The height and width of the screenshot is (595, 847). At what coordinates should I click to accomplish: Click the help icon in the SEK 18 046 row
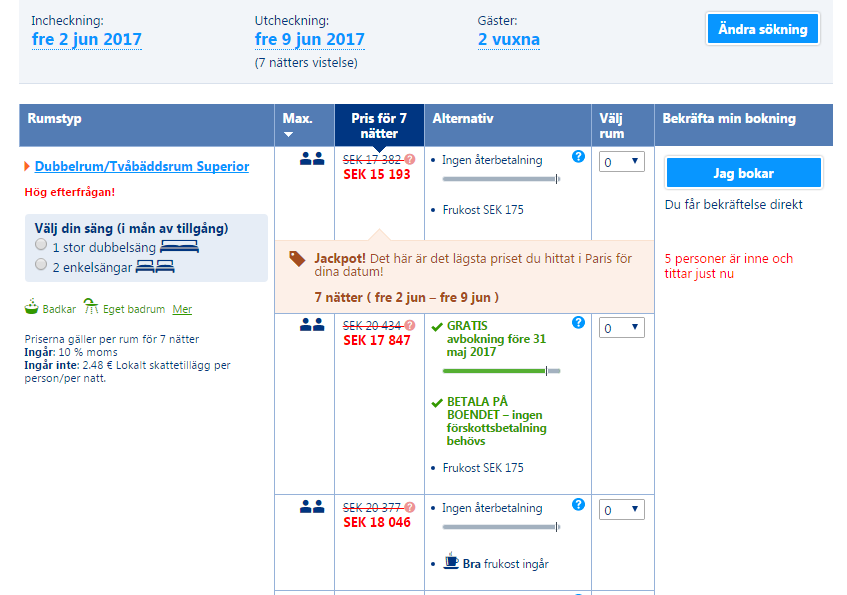[x=578, y=504]
